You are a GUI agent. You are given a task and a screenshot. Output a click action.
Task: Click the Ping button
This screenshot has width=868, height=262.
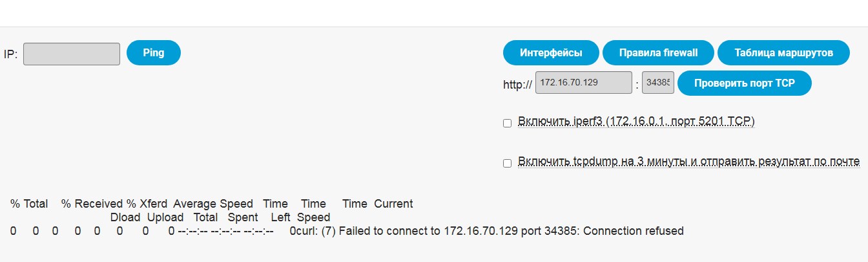154,53
